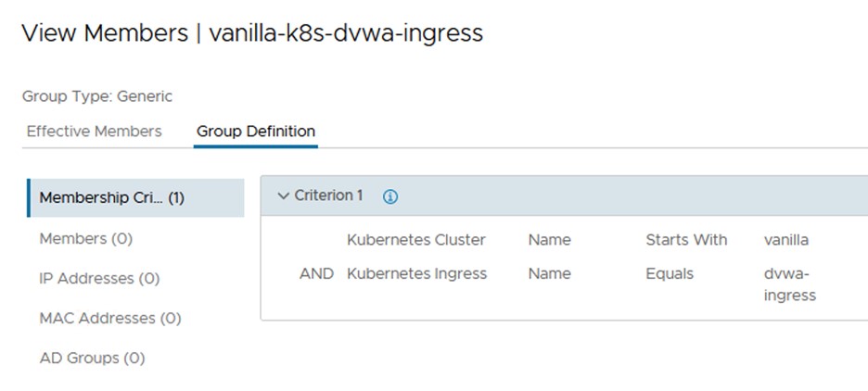Click the info icon beside Criterion 1
Image resolution: width=868 pixels, height=391 pixels.
(390, 196)
